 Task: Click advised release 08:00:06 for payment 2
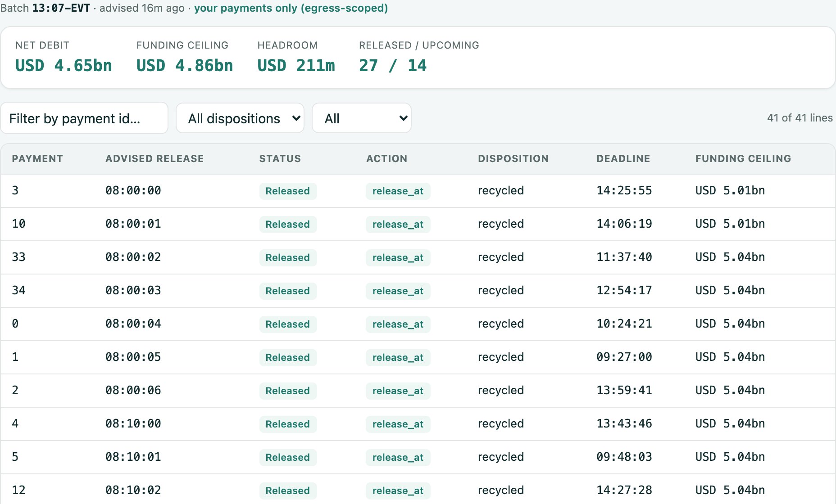point(133,390)
